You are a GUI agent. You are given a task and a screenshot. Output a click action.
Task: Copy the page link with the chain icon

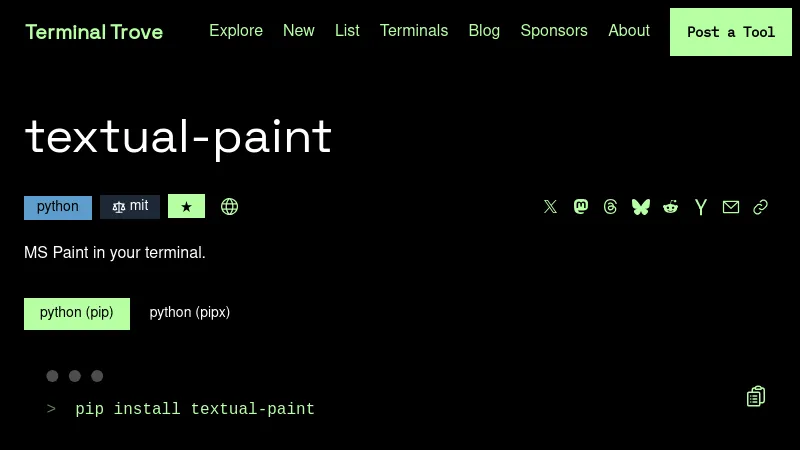(761, 207)
